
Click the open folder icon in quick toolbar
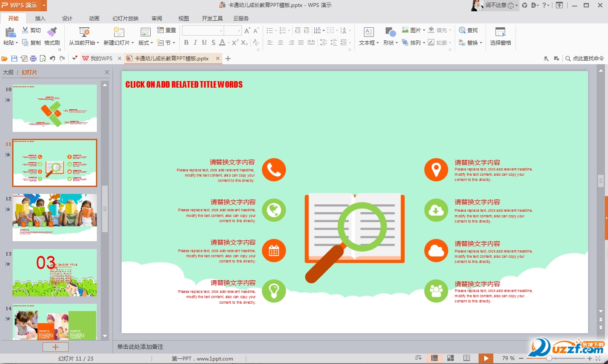[5, 59]
